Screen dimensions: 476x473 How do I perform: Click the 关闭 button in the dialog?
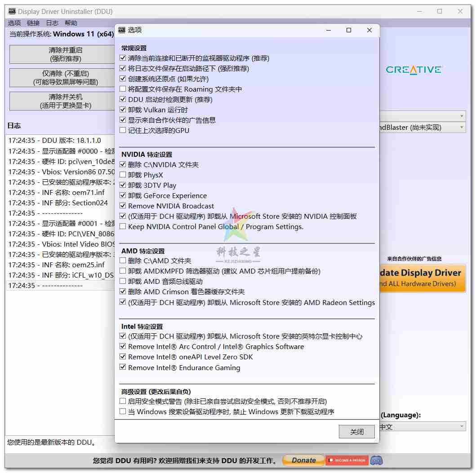coord(357,432)
